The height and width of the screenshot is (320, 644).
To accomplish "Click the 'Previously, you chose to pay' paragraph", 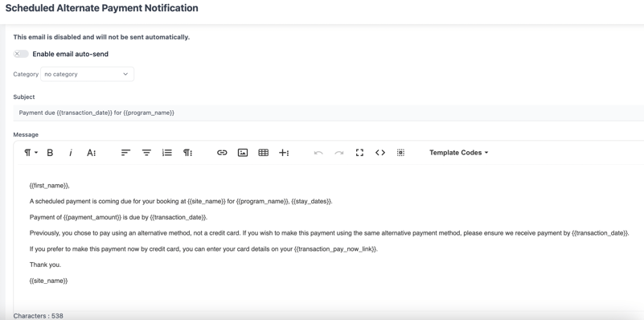I will coord(329,233).
